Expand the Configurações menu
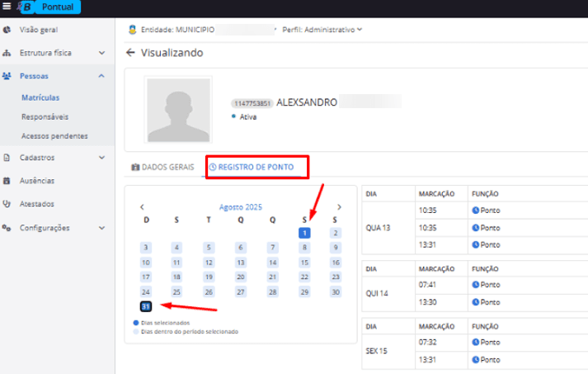Viewport: 588px width, 374px height. click(x=101, y=228)
